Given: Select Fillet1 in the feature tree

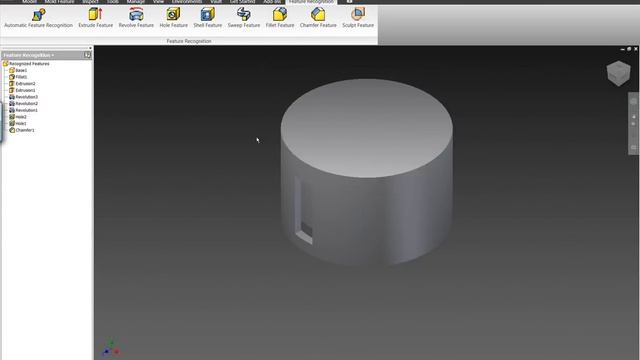Looking at the screenshot, I should [x=18, y=77].
